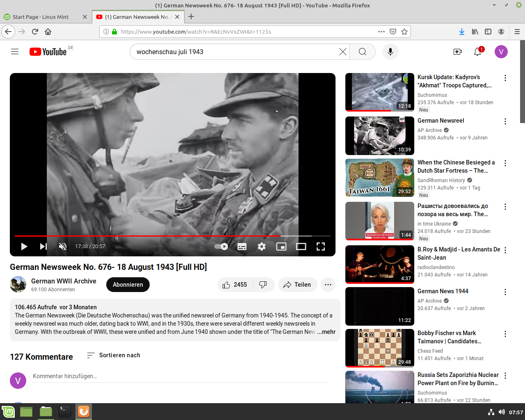Open page actions three-dot menu
Image resolution: width=525 pixels, height=420 pixels.
click(x=381, y=32)
